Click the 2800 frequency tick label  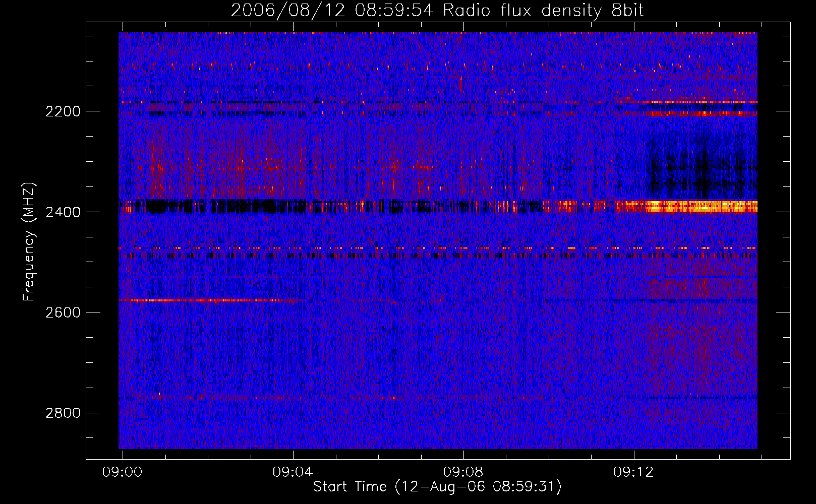tap(63, 413)
